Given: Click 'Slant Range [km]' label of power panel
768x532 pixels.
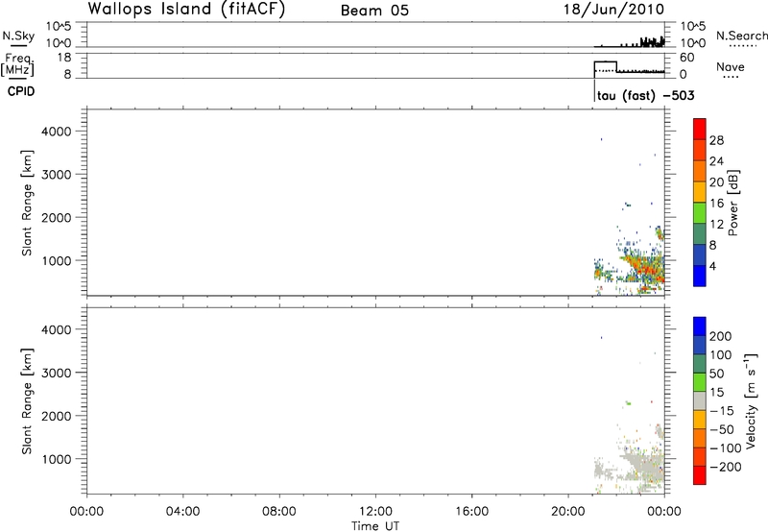Looking at the screenshot, I should (27, 203).
